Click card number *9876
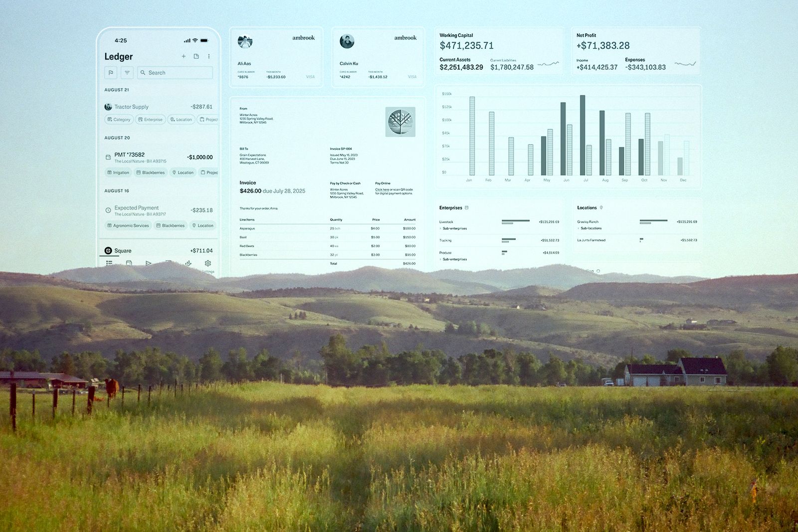The height and width of the screenshot is (532, 798). click(243, 77)
